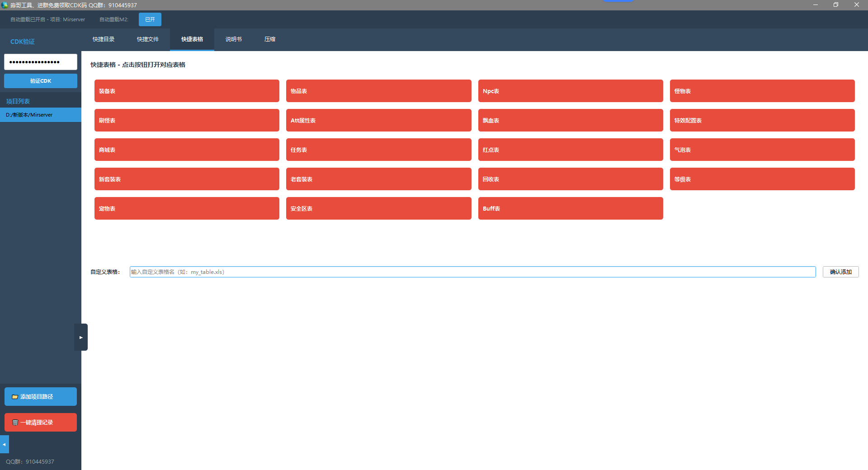This screenshot has height=470, width=868.
Task: Click 添加项目路径 folder button
Action: (x=41, y=396)
